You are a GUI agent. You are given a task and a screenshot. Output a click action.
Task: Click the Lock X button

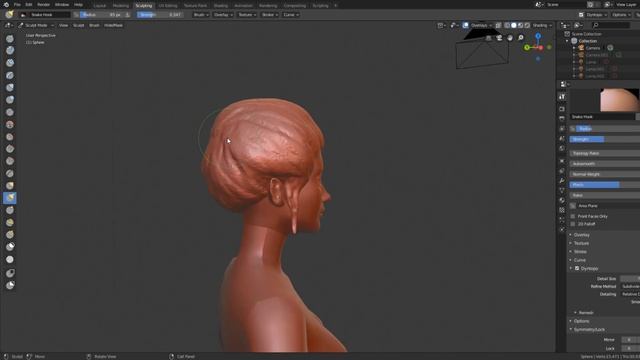[630, 349]
